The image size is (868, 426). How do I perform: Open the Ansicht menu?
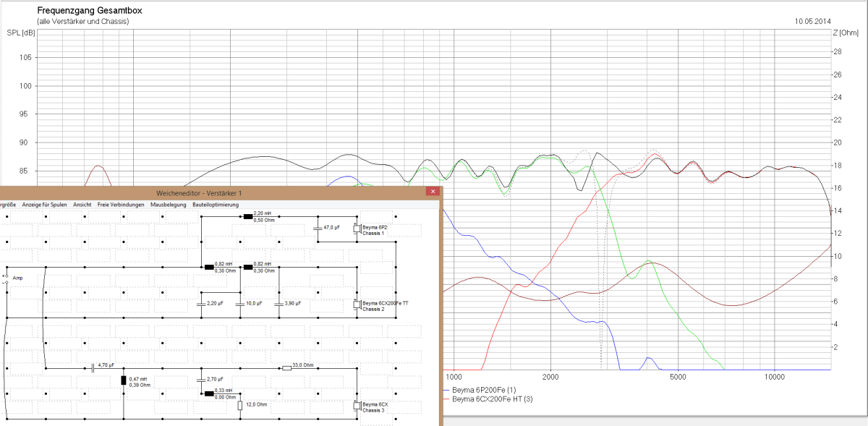coord(82,205)
